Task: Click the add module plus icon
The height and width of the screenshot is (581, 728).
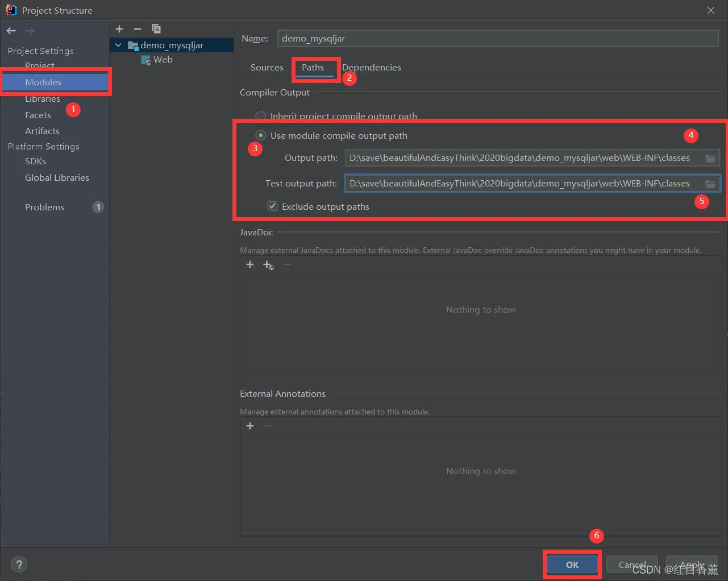Action: click(x=119, y=29)
